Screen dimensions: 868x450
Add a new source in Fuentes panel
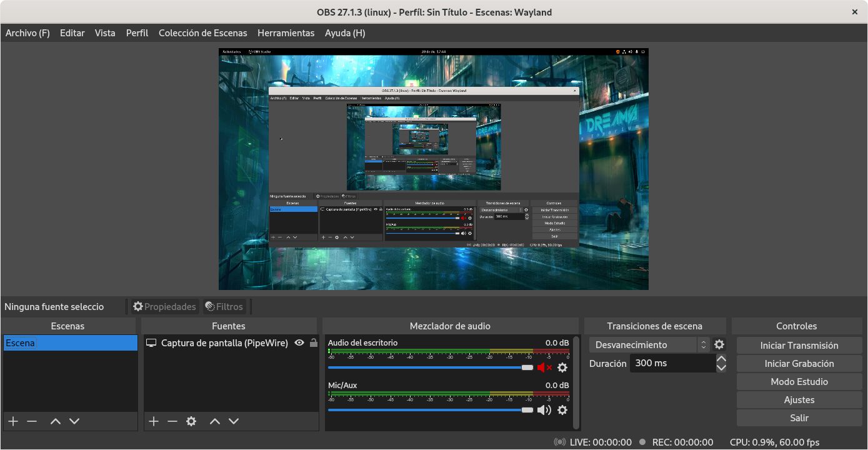tap(154, 421)
